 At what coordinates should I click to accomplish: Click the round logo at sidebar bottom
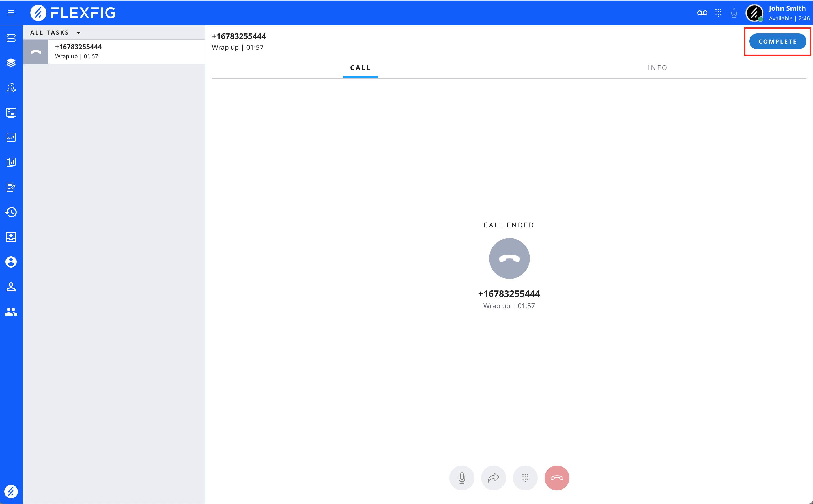(x=11, y=491)
